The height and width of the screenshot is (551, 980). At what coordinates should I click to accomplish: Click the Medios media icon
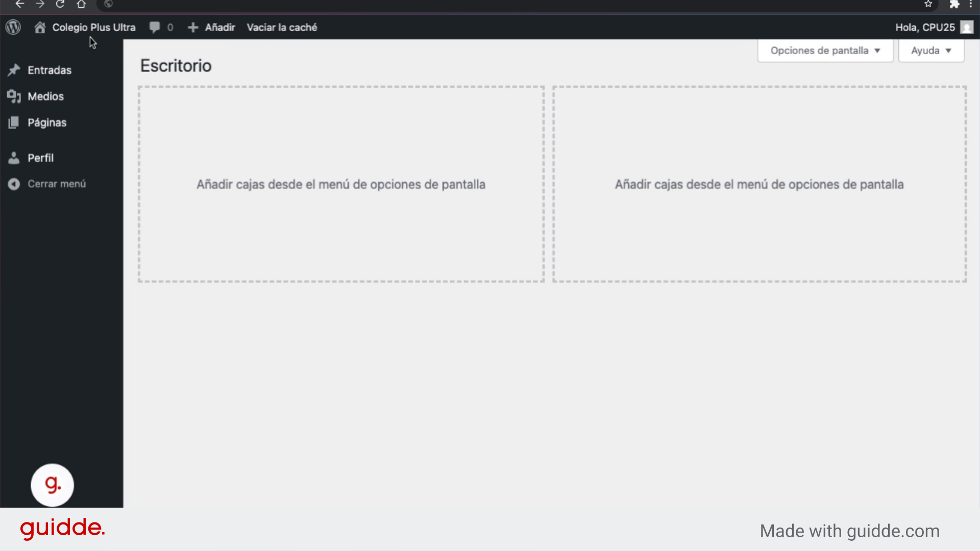[x=14, y=96]
